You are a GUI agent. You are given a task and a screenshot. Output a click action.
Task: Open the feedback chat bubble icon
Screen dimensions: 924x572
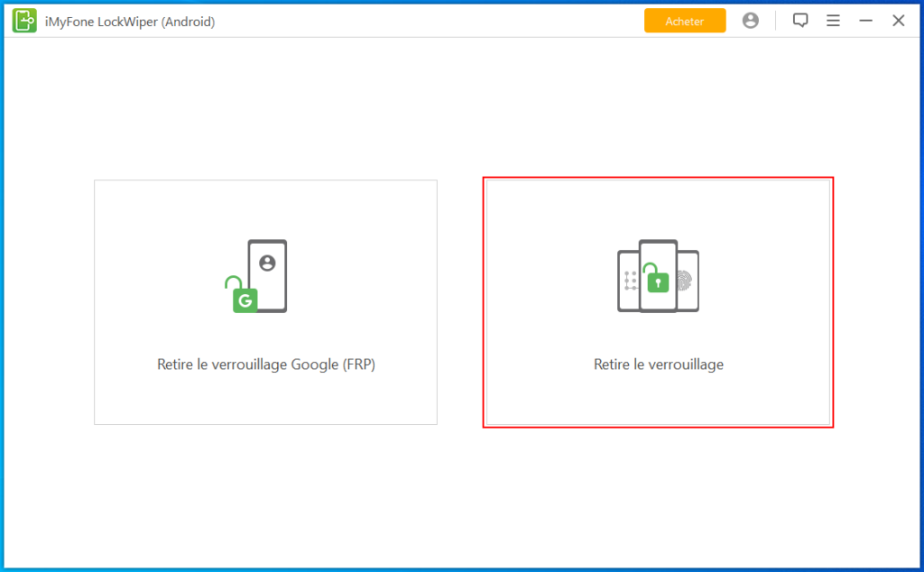click(x=800, y=21)
